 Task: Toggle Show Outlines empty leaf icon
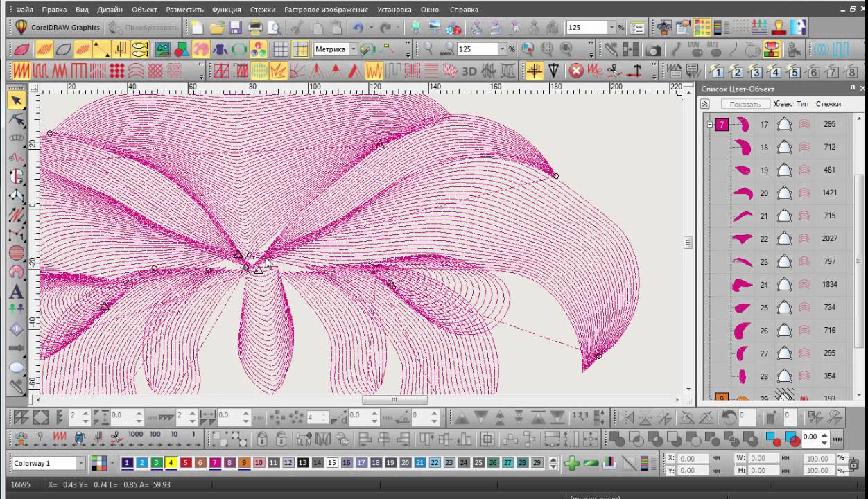pyautogui.click(x=64, y=50)
